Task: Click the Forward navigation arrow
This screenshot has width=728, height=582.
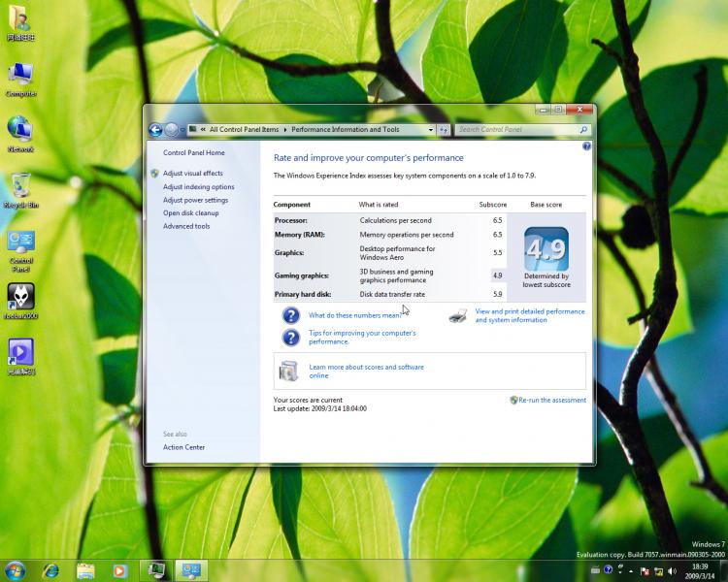Action: click(x=171, y=130)
